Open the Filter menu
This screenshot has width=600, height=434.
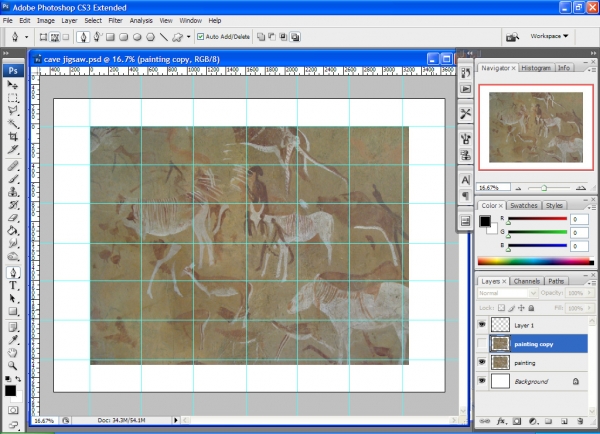115,21
